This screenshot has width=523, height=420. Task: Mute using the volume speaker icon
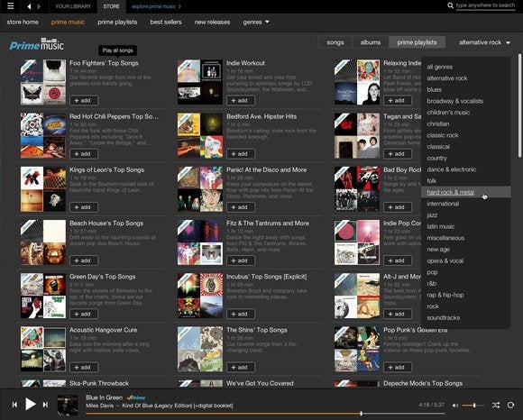tap(455, 406)
